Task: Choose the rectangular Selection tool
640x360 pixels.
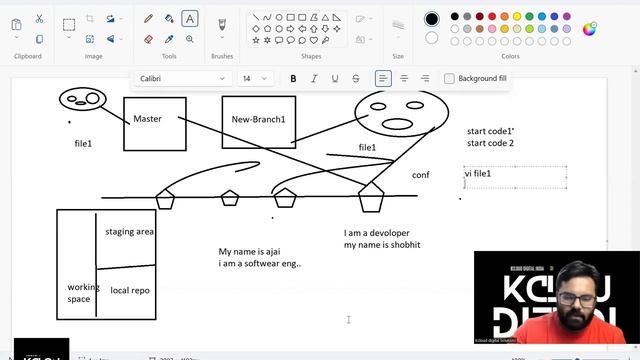Action: (x=69, y=24)
